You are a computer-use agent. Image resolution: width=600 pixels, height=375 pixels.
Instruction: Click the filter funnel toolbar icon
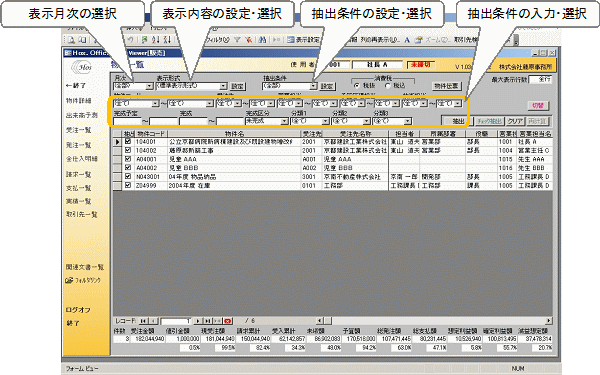pyautogui.click(x=237, y=39)
